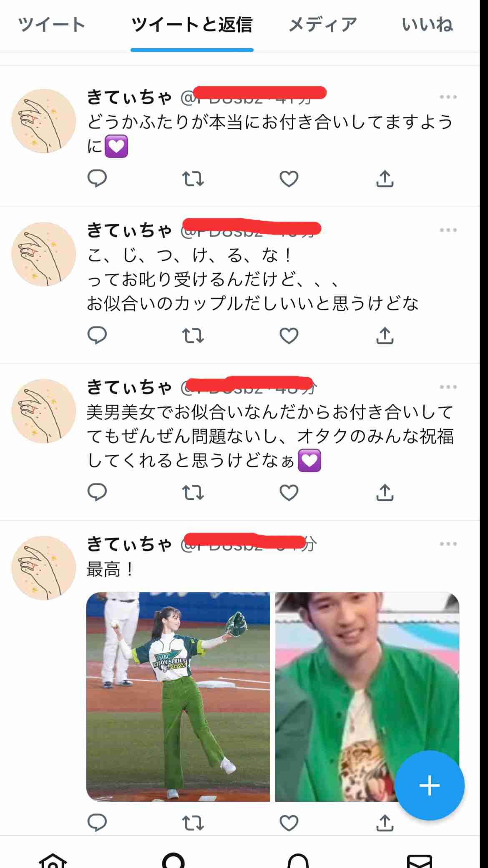Open きてぃちゃ profile avatar on first tweet
488x868 pixels.
coord(44,121)
